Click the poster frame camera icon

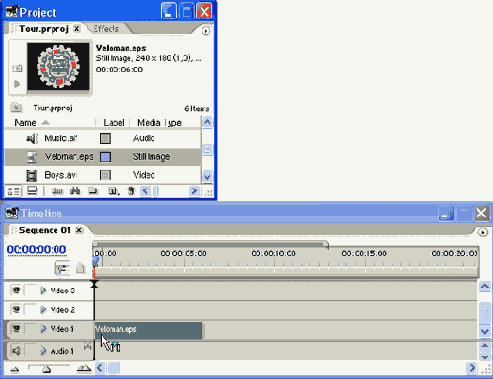click(17, 69)
